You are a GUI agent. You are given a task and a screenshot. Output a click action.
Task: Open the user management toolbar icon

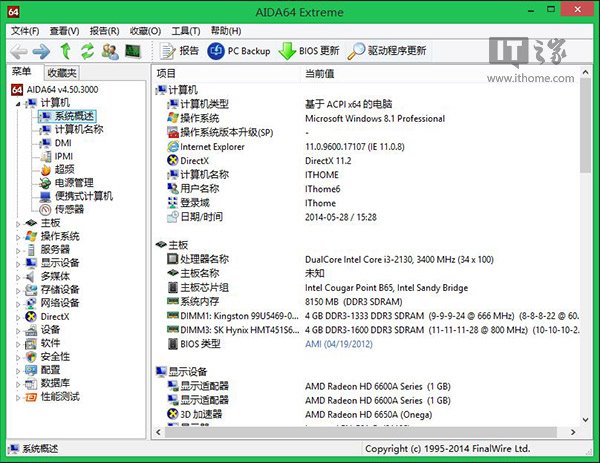(110, 51)
